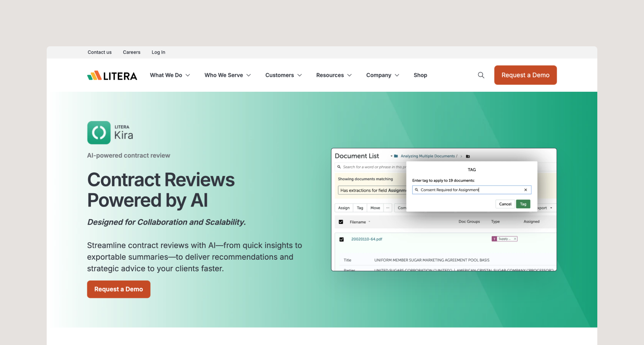The image size is (644, 345).
Task: Open the Company menu
Action: pyautogui.click(x=383, y=75)
